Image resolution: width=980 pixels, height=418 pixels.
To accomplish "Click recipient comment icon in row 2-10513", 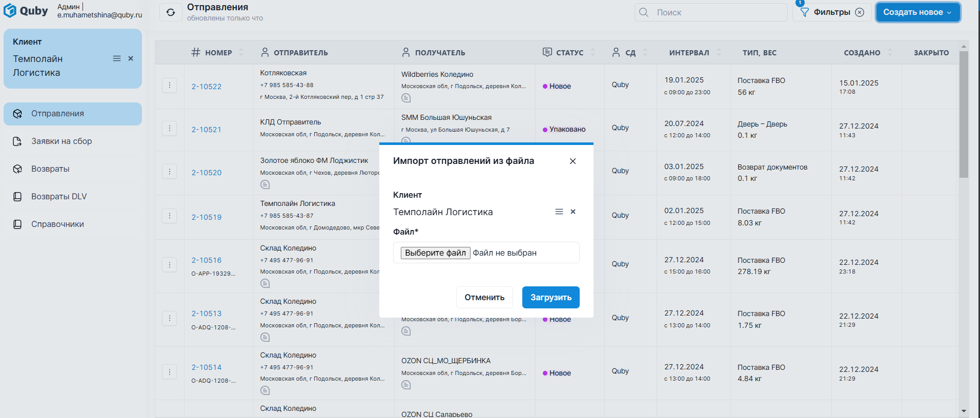I will tap(406, 331).
